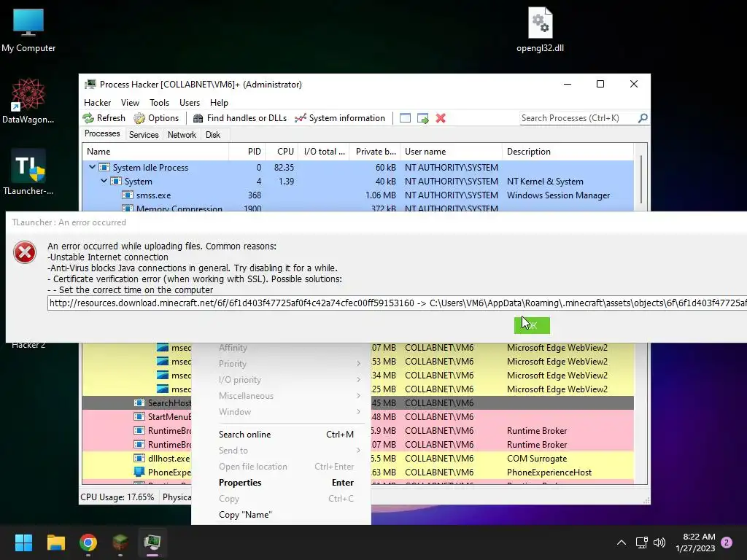Open Find handles or DLLs
This screenshot has height=560, width=747.
239,118
